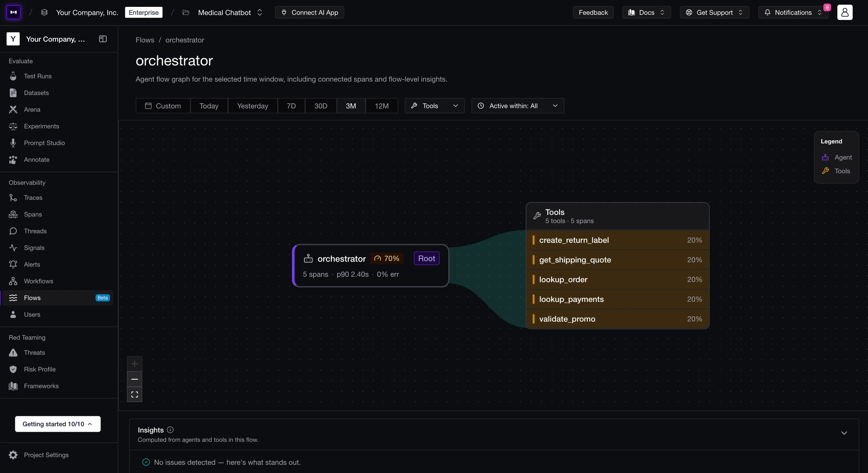The width and height of the screenshot is (868, 473).
Task: Collapse the sidebar panel icon
Action: 103,39
